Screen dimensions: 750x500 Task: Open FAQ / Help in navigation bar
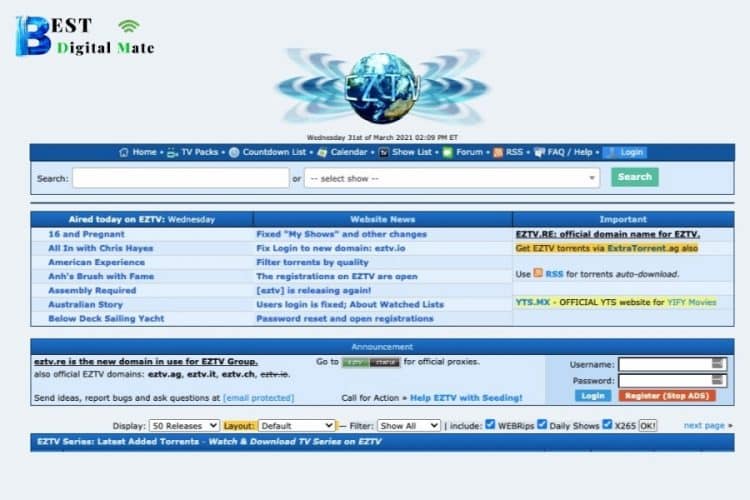570,152
